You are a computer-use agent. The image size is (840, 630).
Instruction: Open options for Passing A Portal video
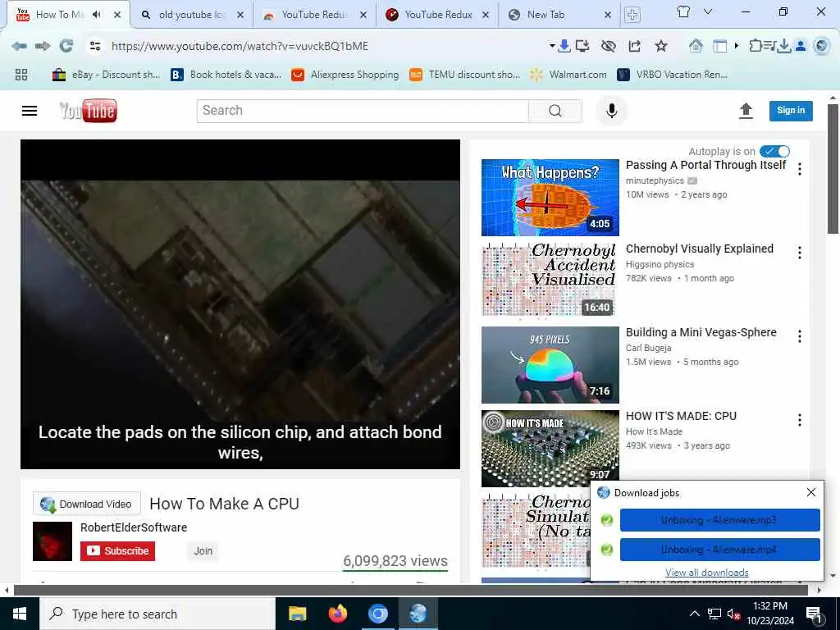click(x=799, y=169)
